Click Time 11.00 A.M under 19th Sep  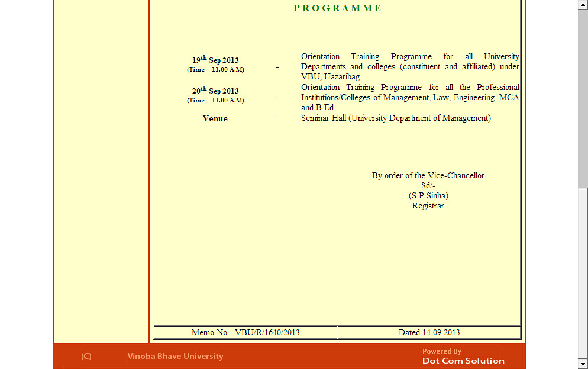(x=216, y=69)
